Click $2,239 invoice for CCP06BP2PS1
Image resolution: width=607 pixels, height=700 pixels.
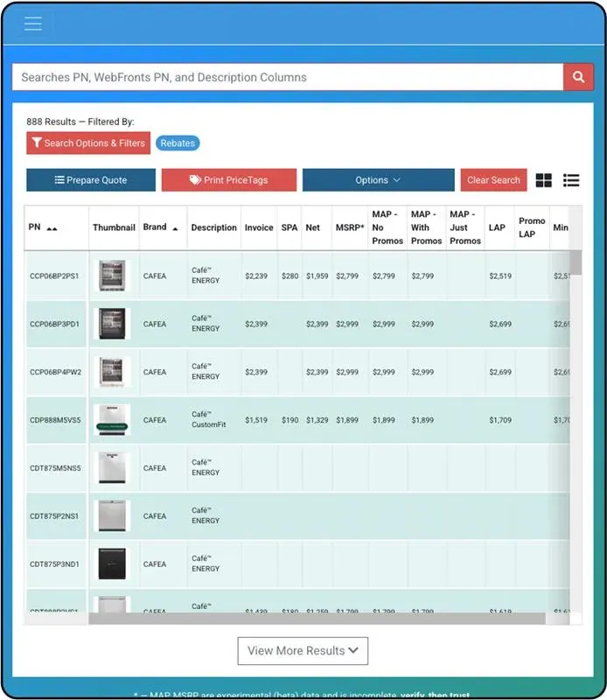point(256,276)
